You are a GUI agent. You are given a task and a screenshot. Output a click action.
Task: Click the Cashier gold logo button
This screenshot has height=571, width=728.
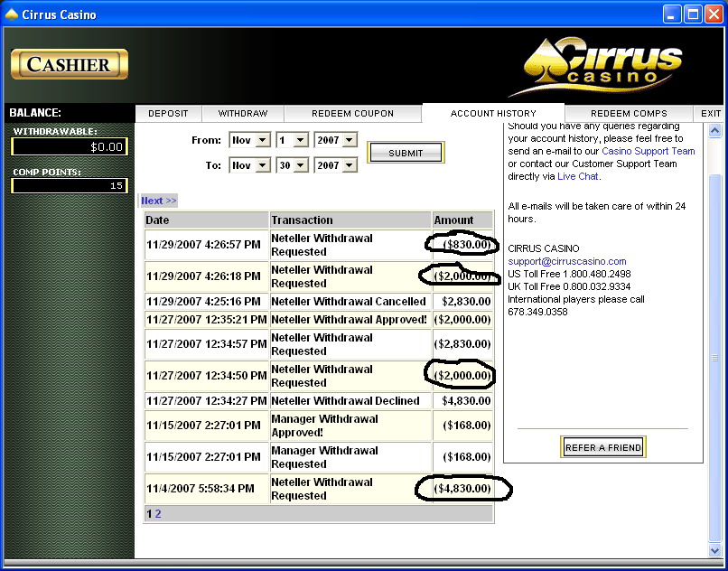70,64
